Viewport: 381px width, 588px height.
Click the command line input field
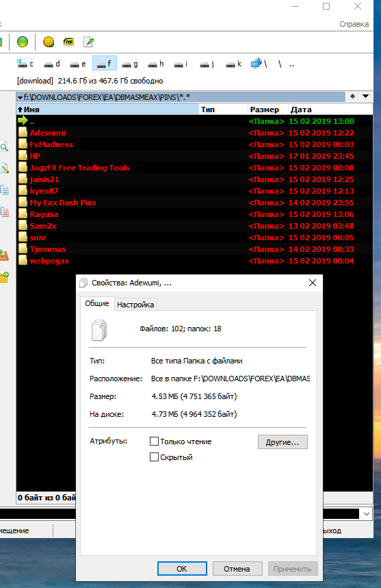[x=180, y=514]
